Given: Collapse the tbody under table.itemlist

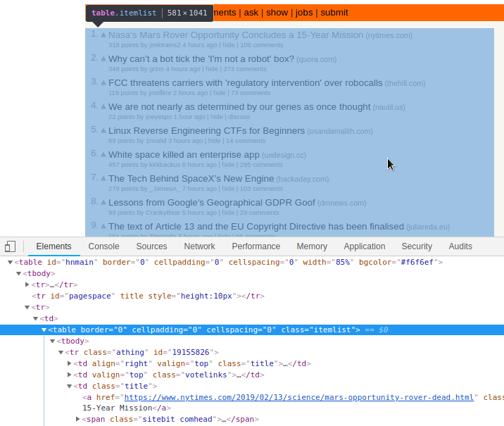Looking at the screenshot, I should point(52,342).
